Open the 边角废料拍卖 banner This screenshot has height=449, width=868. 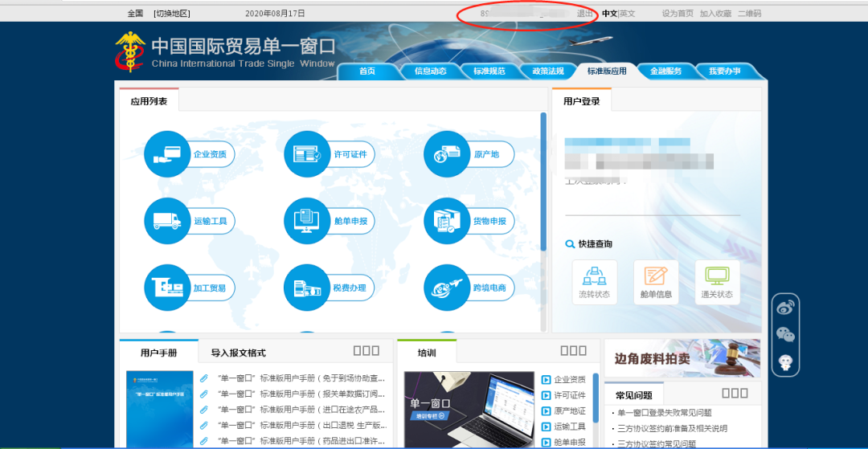(x=682, y=359)
